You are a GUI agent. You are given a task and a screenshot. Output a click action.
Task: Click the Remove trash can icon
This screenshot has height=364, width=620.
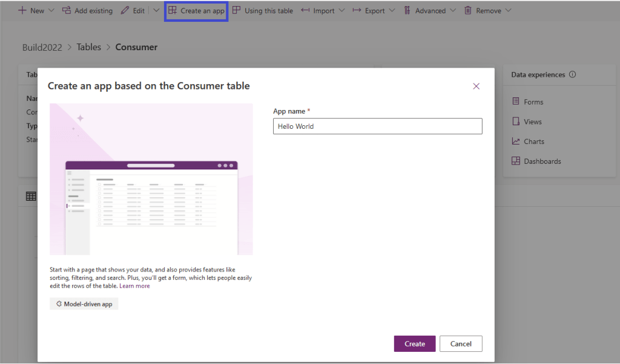[x=468, y=11]
